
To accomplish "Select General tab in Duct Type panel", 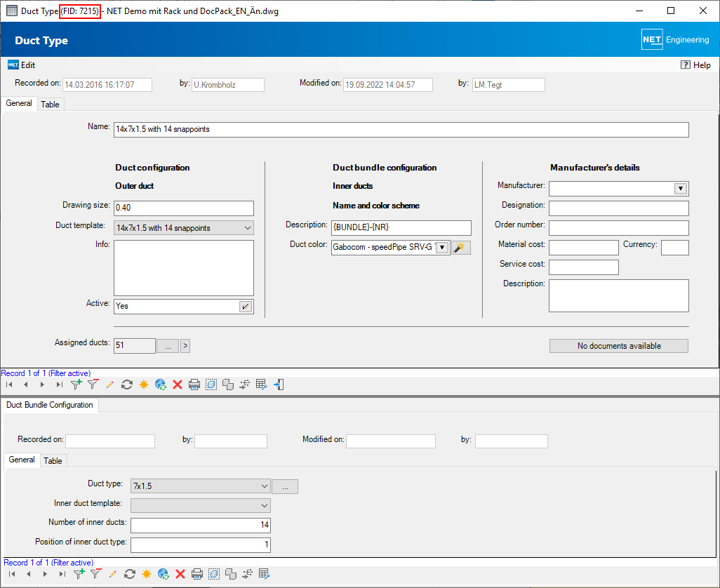I will (x=19, y=103).
